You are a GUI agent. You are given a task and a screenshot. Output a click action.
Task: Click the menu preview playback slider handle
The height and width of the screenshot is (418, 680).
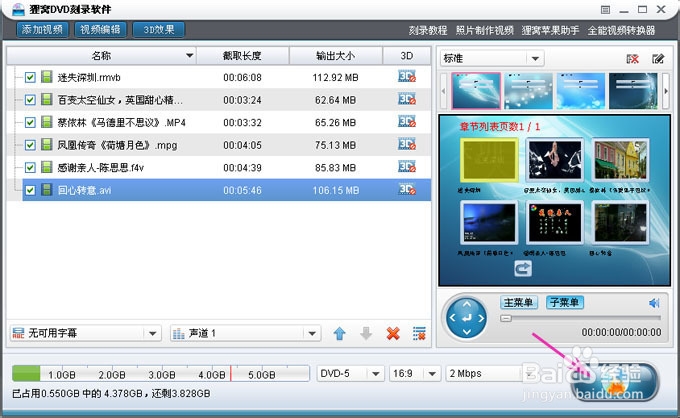506,318
